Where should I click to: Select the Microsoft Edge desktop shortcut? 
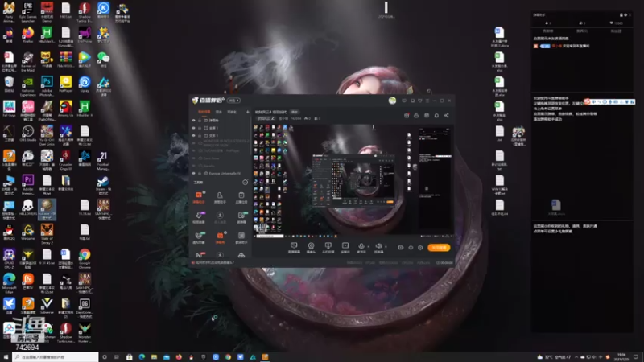click(x=9, y=282)
